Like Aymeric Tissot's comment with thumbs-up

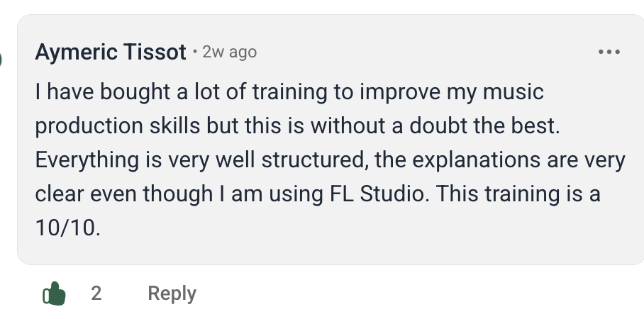[54, 293]
